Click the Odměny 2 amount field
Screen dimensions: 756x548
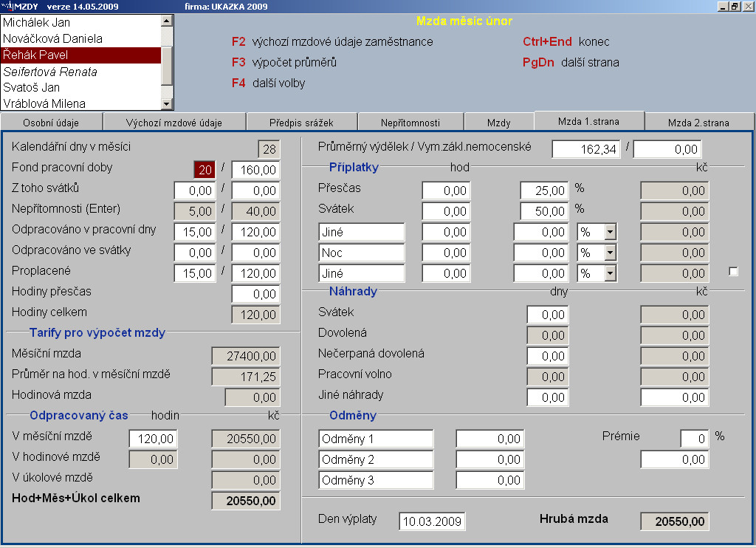click(x=490, y=459)
